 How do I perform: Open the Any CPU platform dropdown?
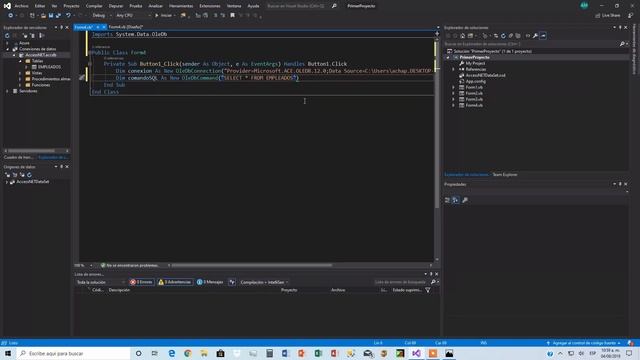pyautogui.click(x=133, y=16)
